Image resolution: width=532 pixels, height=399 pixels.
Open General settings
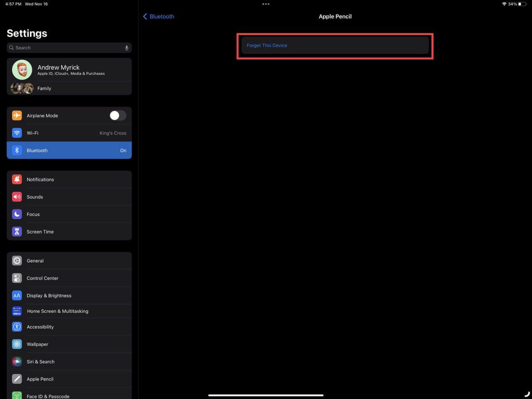69,261
